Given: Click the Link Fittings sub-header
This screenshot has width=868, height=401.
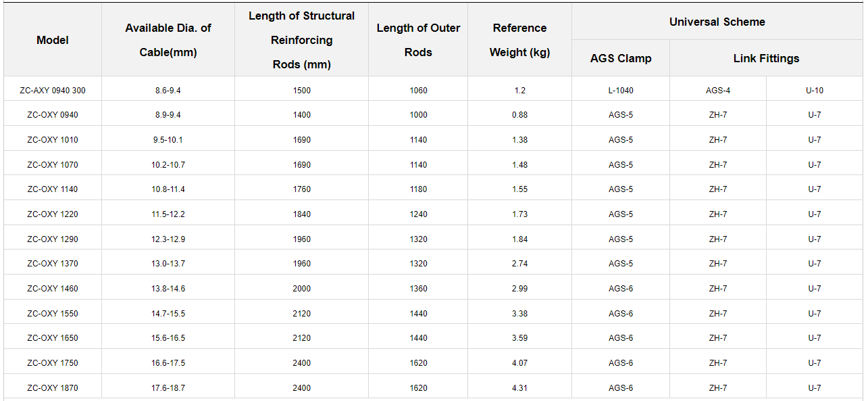Looking at the screenshot, I should (766, 58).
